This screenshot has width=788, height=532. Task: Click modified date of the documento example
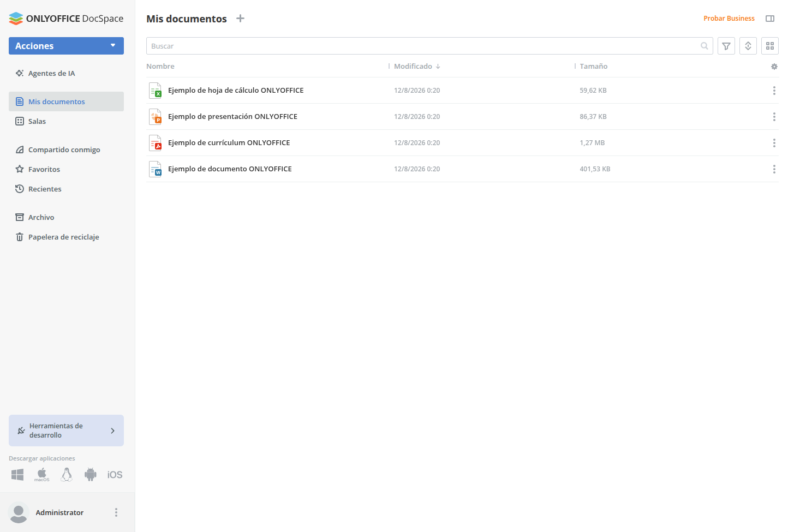[417, 169]
